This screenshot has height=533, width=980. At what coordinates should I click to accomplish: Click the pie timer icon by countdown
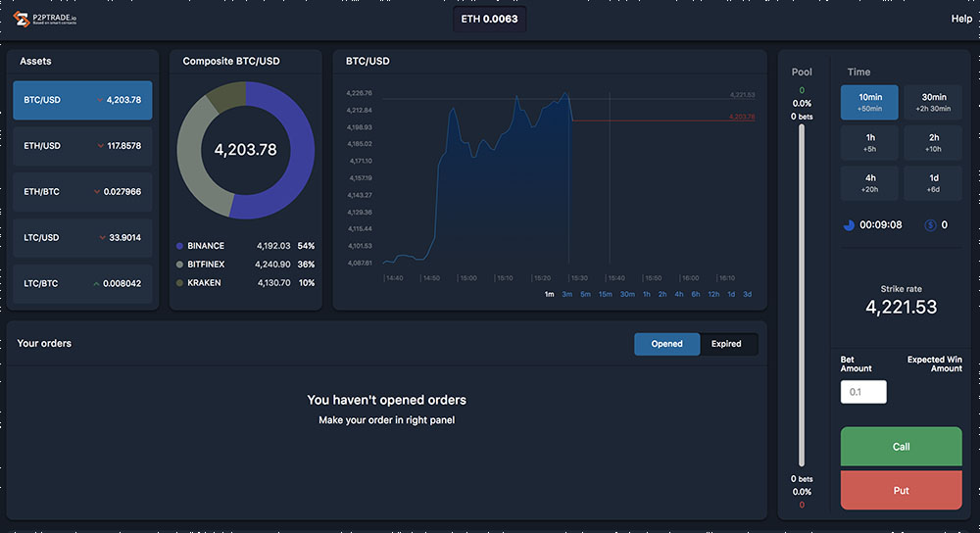848,224
